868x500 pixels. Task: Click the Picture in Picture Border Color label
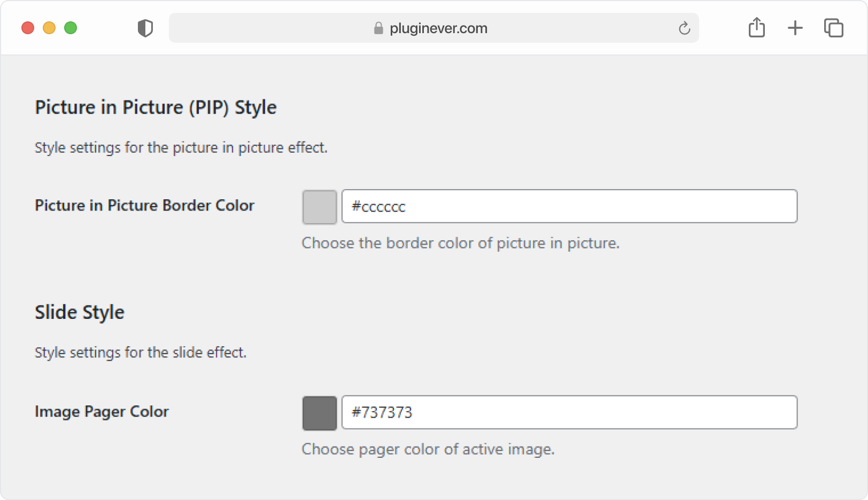(144, 206)
